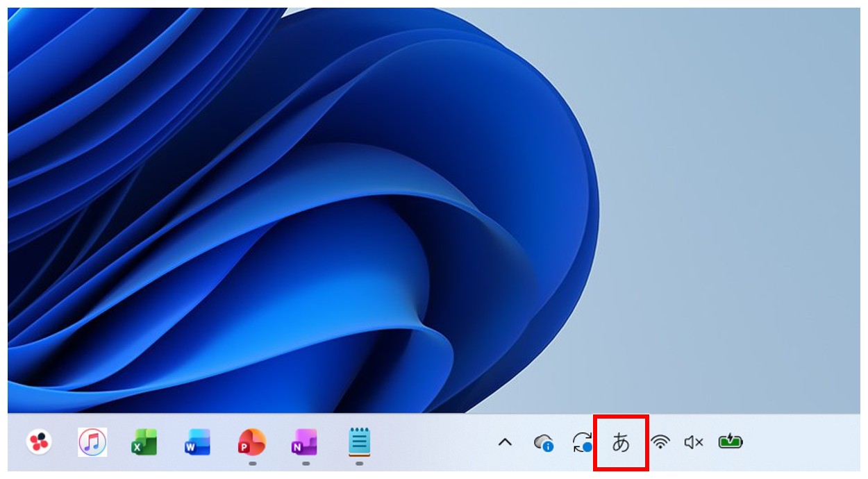Toggle the あ Japanese IME input mode
Viewport: 868px width, 479px height.
621,442
